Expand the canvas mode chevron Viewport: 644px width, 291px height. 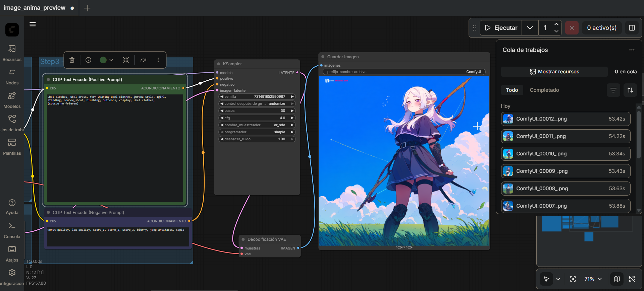coord(558,279)
